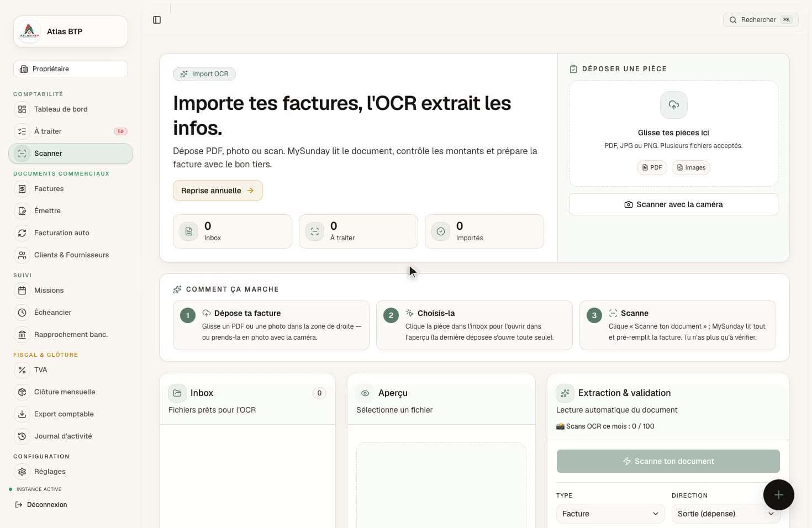Click the Glisse tes pièces ici drop zone

pos(673,134)
